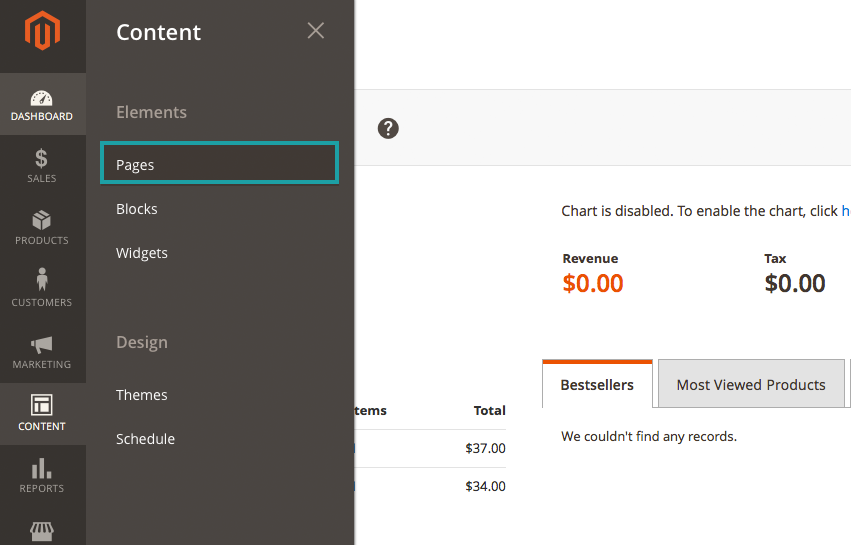Click the help question mark icon

[x=388, y=128]
